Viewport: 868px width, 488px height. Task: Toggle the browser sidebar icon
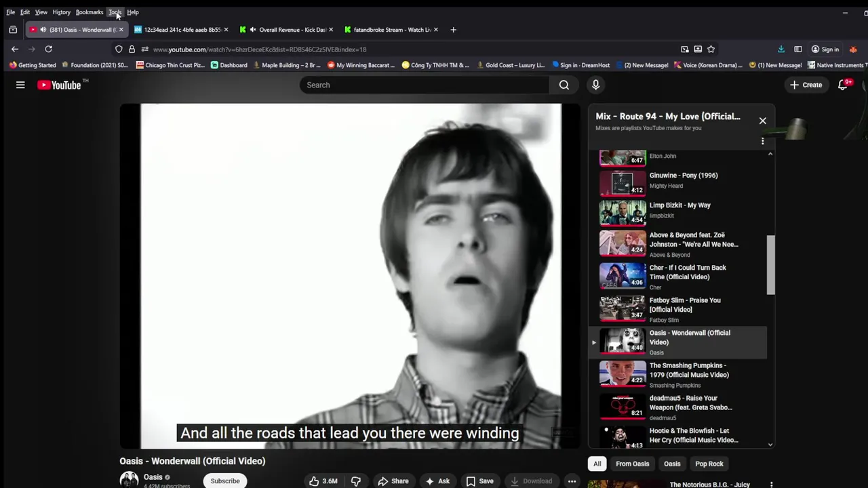(x=798, y=49)
